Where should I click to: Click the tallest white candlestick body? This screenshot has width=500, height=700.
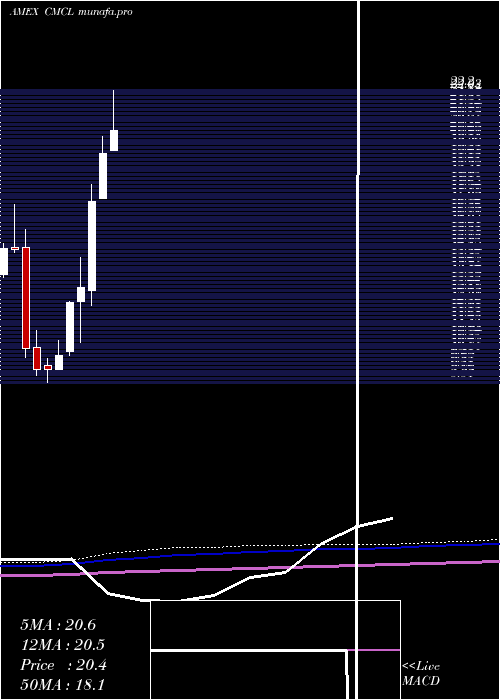pyautogui.click(x=92, y=246)
